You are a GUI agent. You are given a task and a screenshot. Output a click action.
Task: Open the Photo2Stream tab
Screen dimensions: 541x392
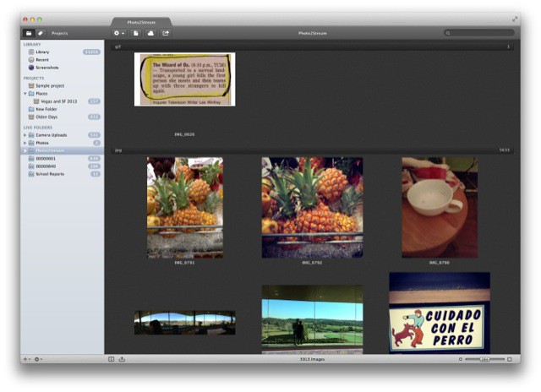[140, 20]
